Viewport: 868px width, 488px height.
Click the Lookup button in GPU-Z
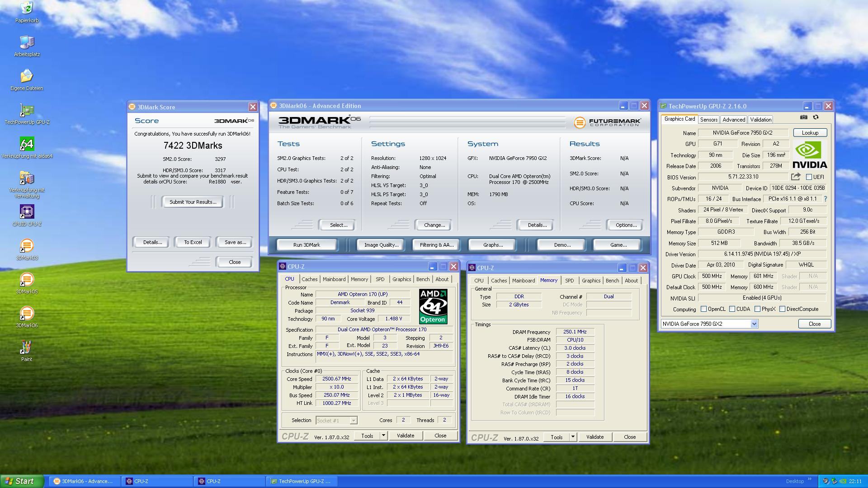[x=810, y=133]
